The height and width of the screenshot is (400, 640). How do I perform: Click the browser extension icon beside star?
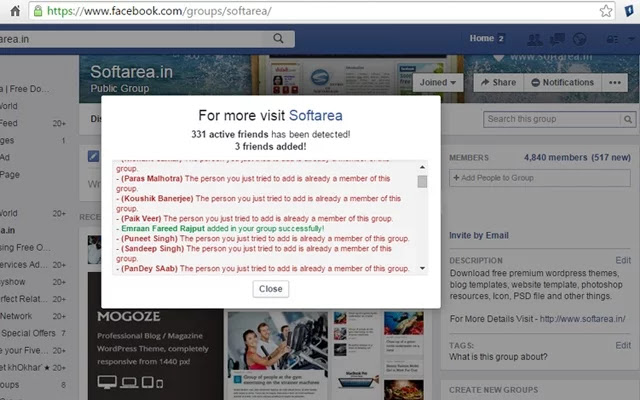629,11
